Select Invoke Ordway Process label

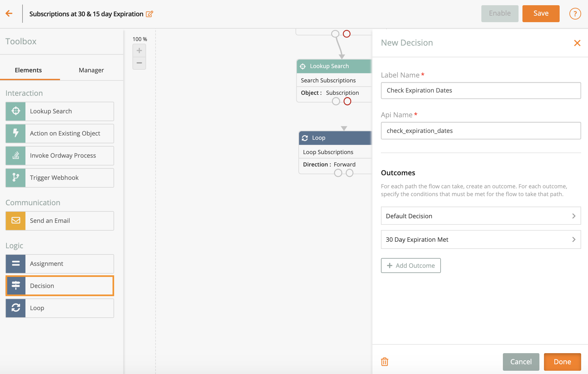63,155
